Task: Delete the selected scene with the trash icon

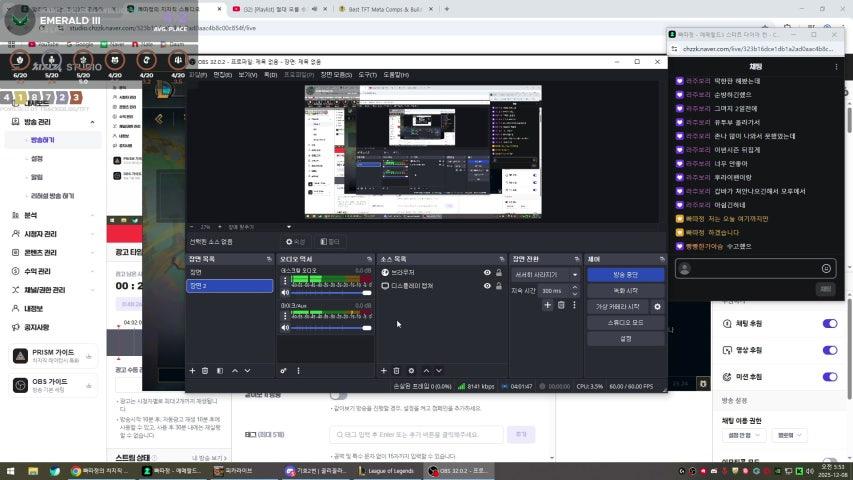Action: coord(205,371)
